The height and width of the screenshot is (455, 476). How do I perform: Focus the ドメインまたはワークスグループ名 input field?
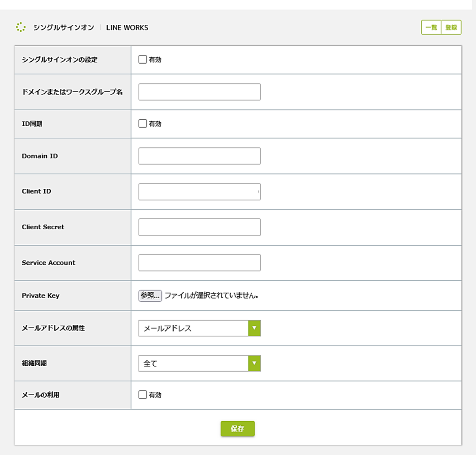tap(199, 92)
